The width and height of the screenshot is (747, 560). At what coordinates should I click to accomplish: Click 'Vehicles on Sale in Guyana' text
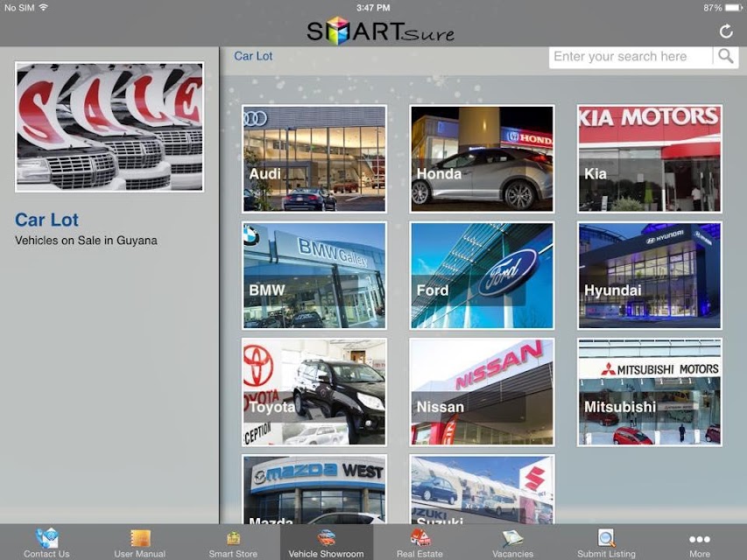(86, 241)
